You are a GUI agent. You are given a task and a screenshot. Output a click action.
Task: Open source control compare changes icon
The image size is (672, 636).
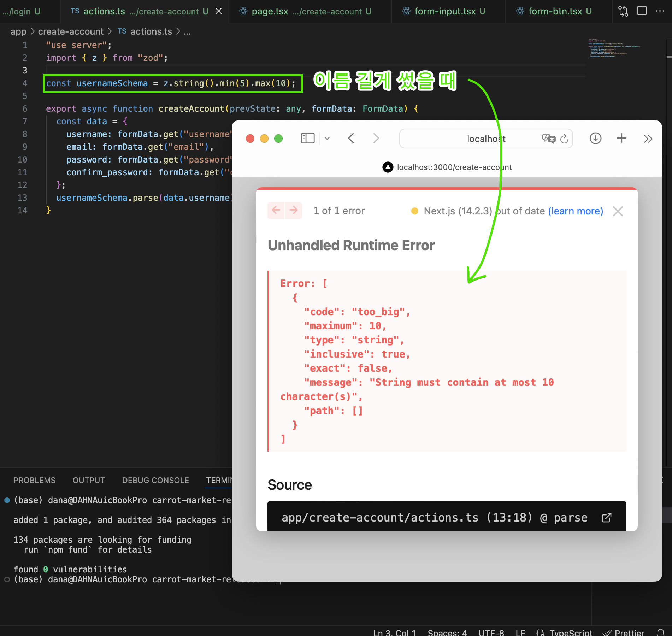[x=623, y=11]
